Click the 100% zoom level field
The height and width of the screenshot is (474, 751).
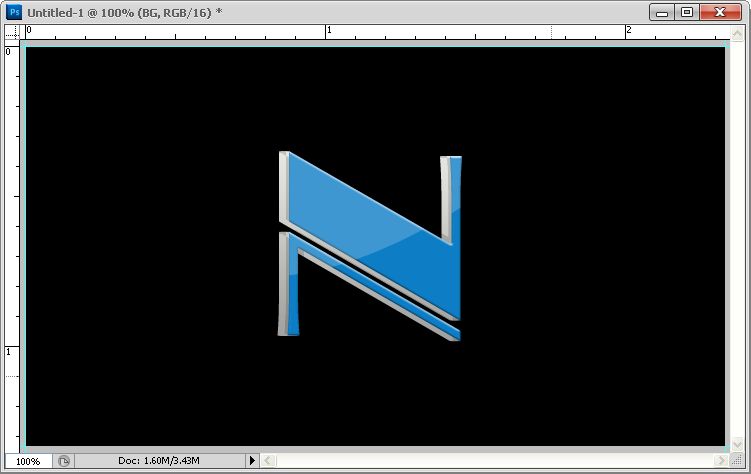coord(28,461)
